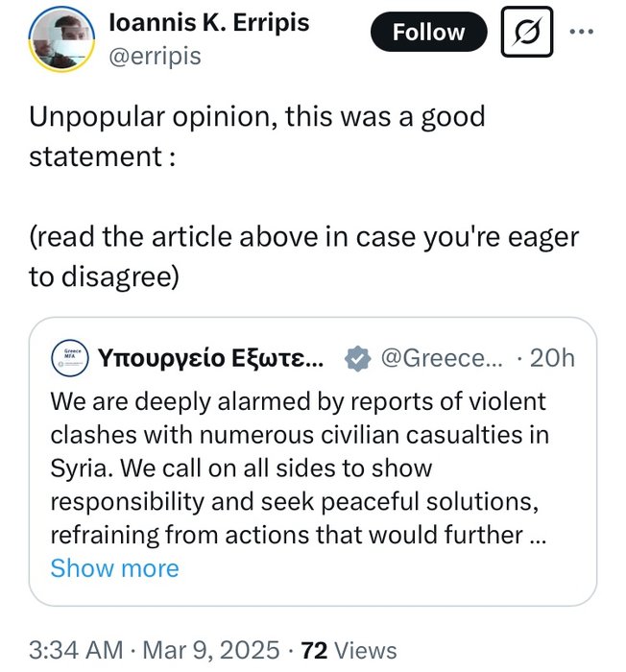
Task: Open the @erripis handle link
Action: [156, 56]
